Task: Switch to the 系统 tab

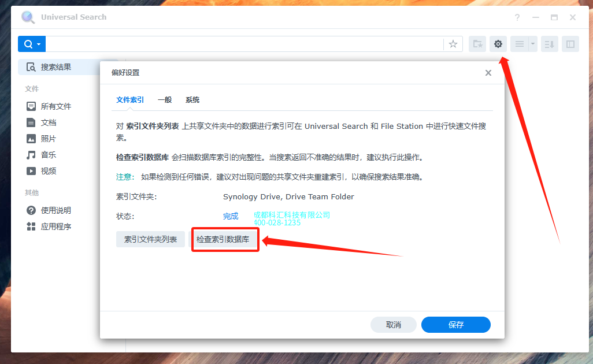Action: coord(192,100)
